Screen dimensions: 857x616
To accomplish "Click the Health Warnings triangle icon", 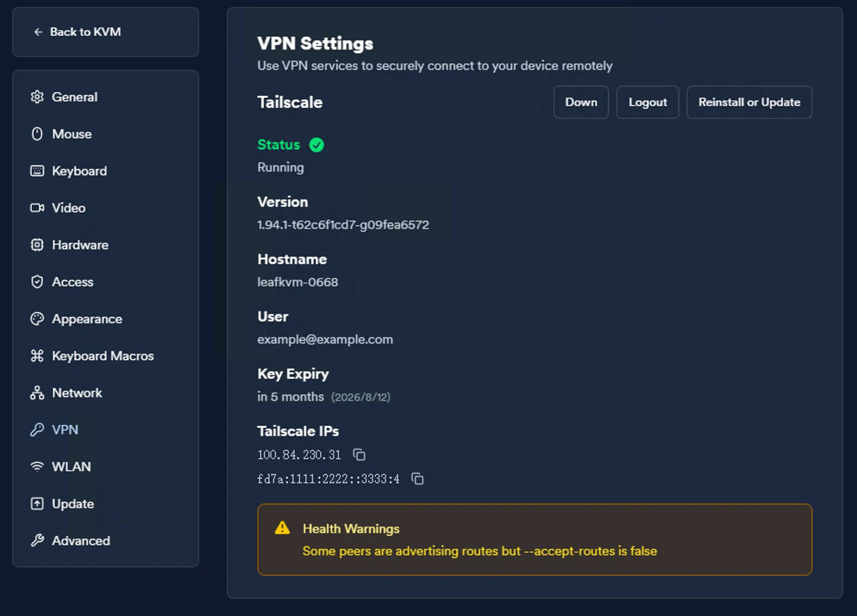I will pyautogui.click(x=282, y=528).
